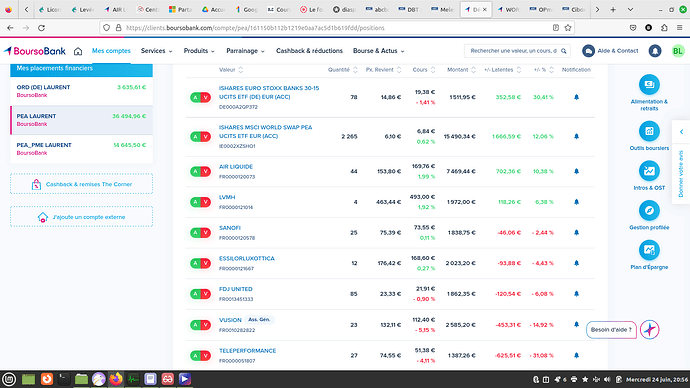Toggle the notification bell for AIR LIQUIDE

pyautogui.click(x=576, y=171)
